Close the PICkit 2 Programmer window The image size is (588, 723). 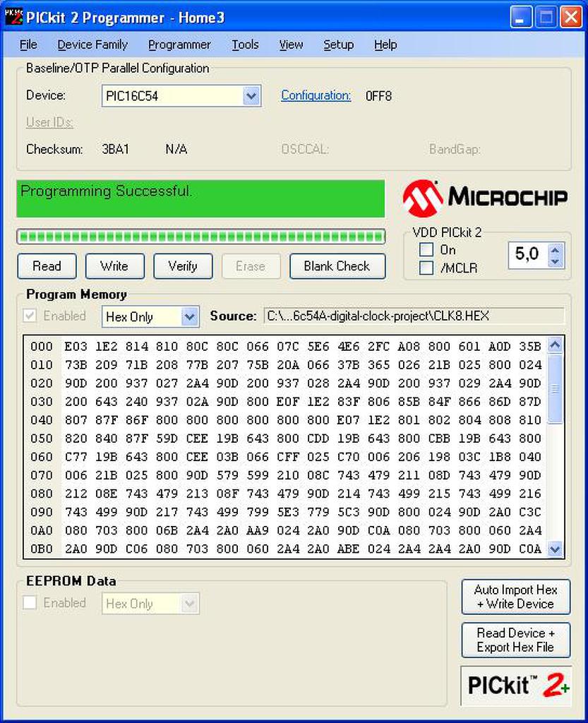pos(571,18)
